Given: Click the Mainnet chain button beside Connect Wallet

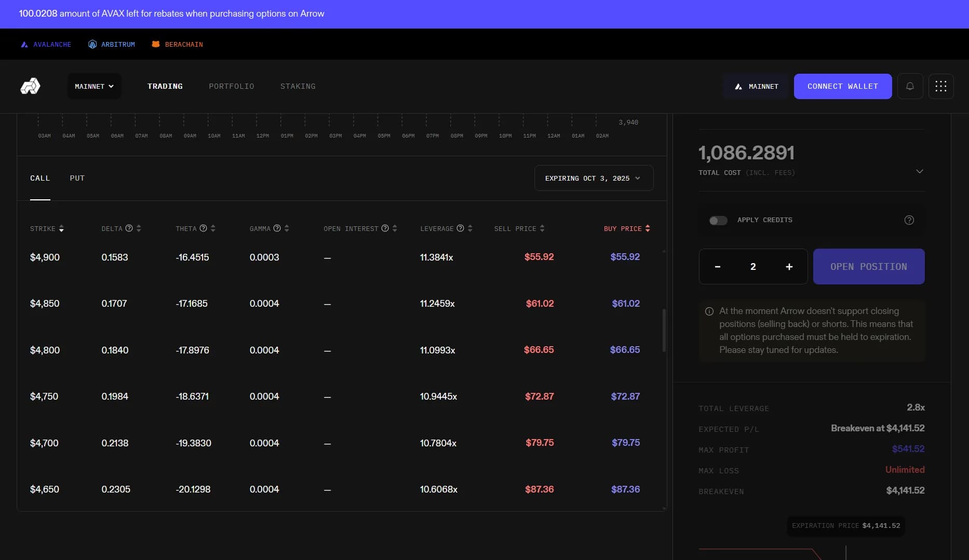Looking at the screenshot, I should click(756, 86).
